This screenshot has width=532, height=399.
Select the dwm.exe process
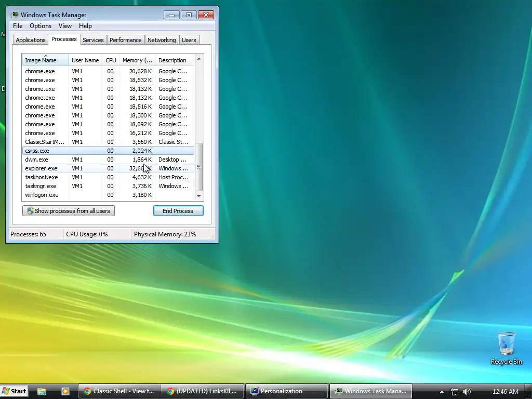108,159
